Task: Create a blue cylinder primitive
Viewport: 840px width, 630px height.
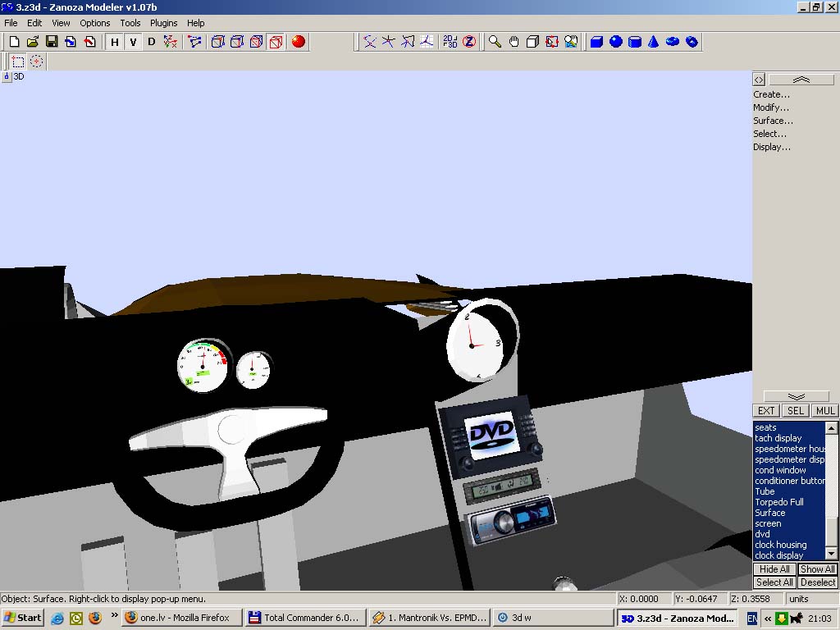Action: 635,42
